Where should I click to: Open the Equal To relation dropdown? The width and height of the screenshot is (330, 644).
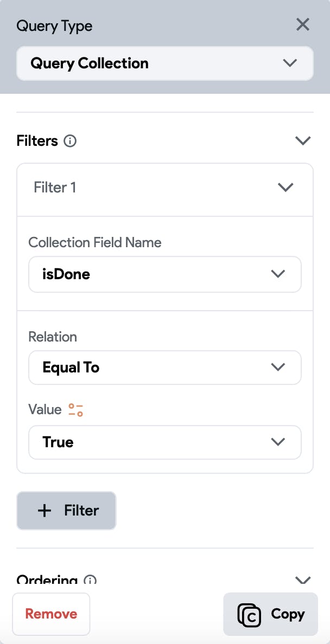click(x=164, y=368)
